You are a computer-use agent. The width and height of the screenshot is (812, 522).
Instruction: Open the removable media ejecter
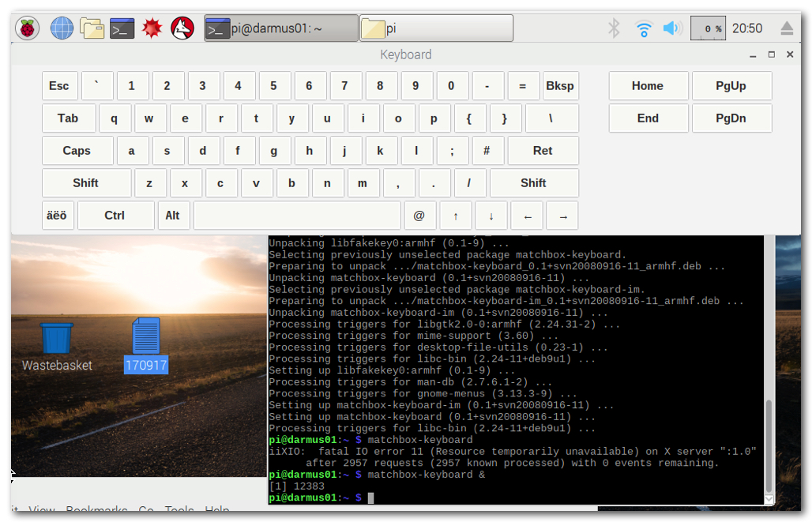pos(786,26)
